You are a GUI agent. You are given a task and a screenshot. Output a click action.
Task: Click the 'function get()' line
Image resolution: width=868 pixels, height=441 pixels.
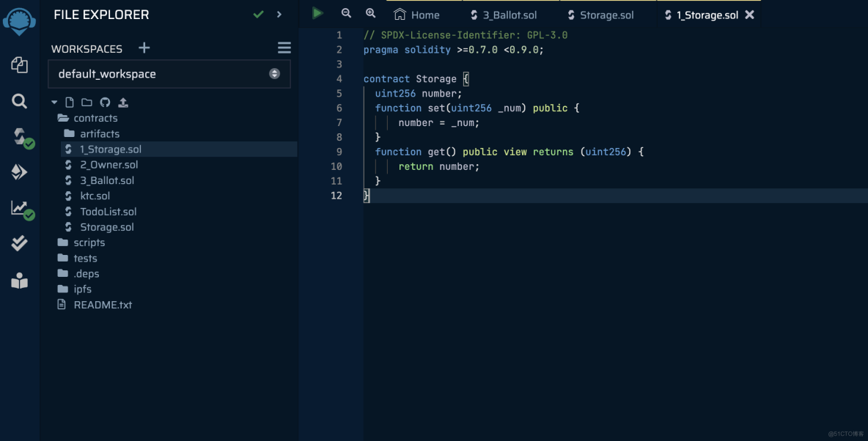click(510, 152)
